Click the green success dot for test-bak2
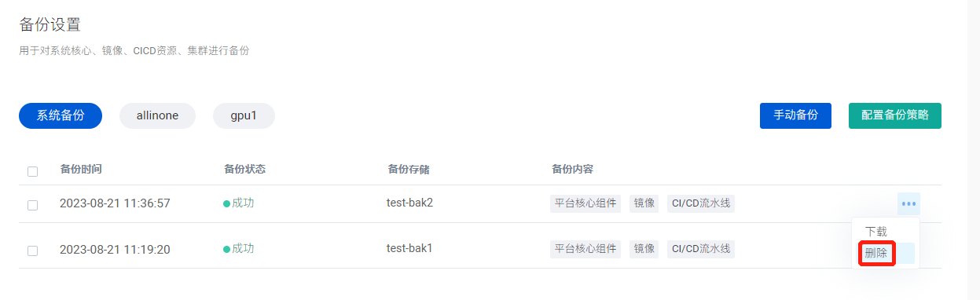The height and width of the screenshot is (300, 980). coord(226,203)
